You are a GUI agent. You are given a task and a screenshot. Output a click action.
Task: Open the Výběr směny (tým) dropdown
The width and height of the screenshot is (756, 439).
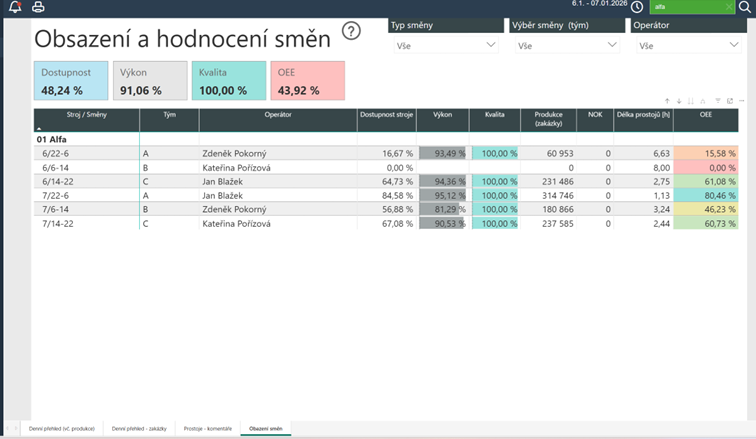(x=567, y=46)
